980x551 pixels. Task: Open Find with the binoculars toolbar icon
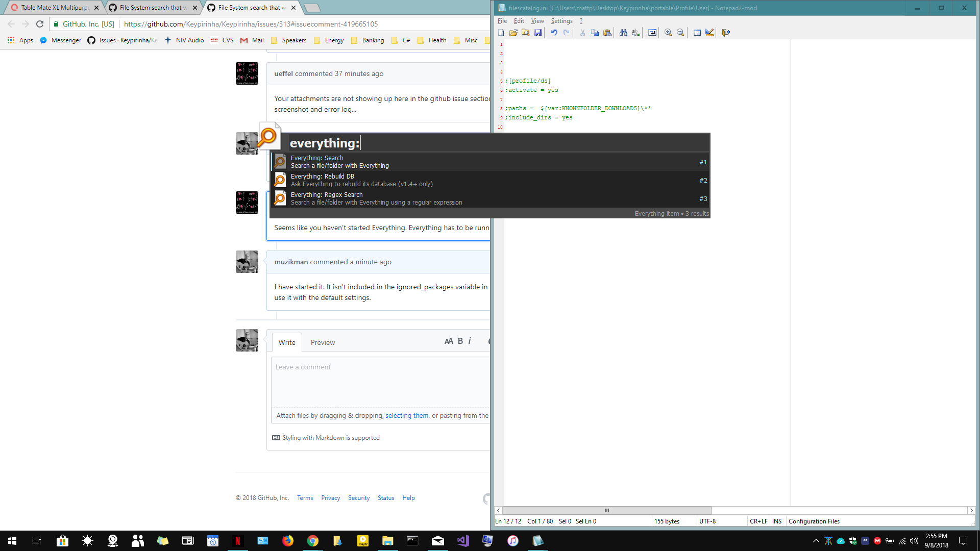[x=623, y=33]
